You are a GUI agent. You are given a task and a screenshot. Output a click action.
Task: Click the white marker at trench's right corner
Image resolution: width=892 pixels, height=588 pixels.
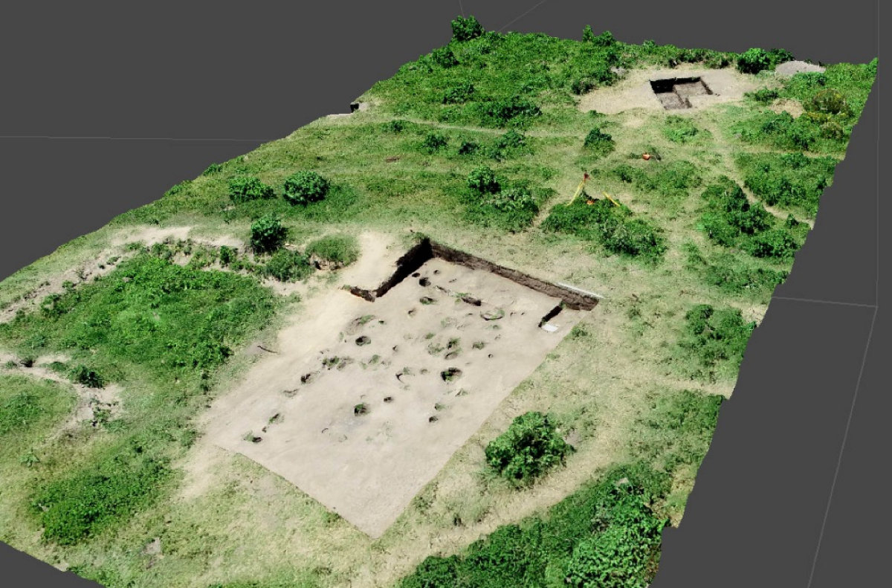[550, 327]
